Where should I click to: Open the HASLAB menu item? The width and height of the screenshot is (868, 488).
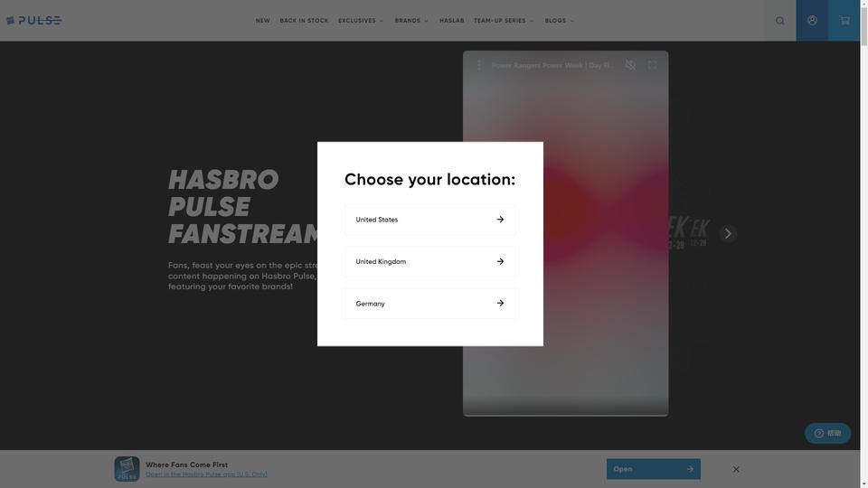(452, 21)
